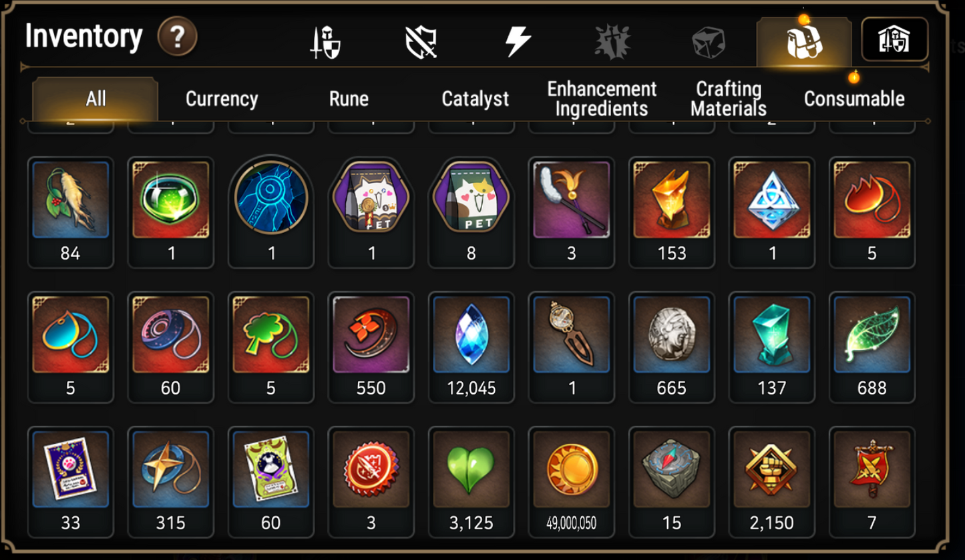Select the crossed-out shield and sword icon
The height and width of the screenshot is (560, 965).
coord(421,43)
